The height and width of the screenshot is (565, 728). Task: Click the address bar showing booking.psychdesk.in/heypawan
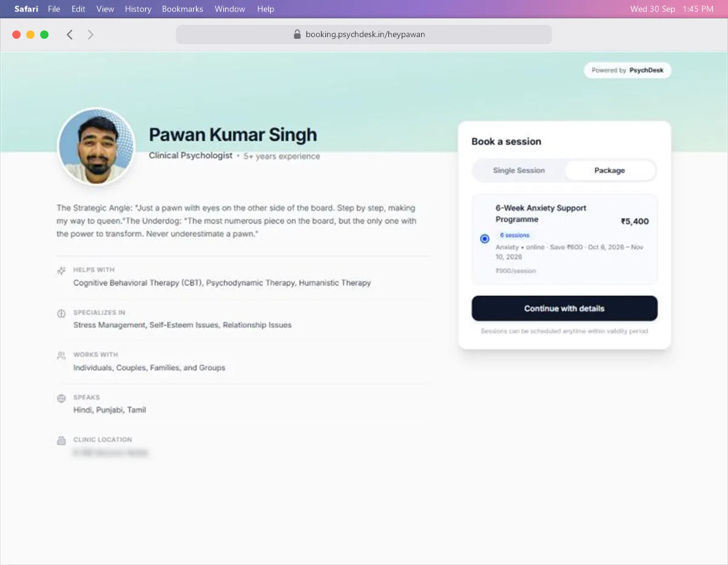tap(364, 35)
